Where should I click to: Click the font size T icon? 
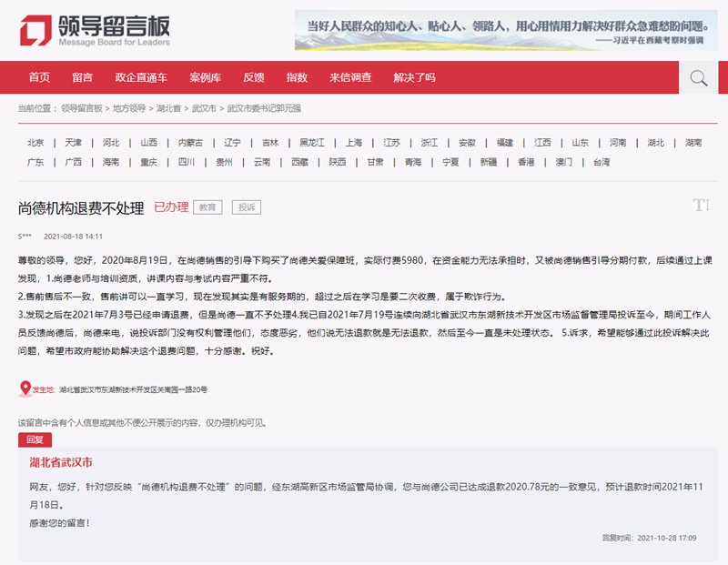701,206
